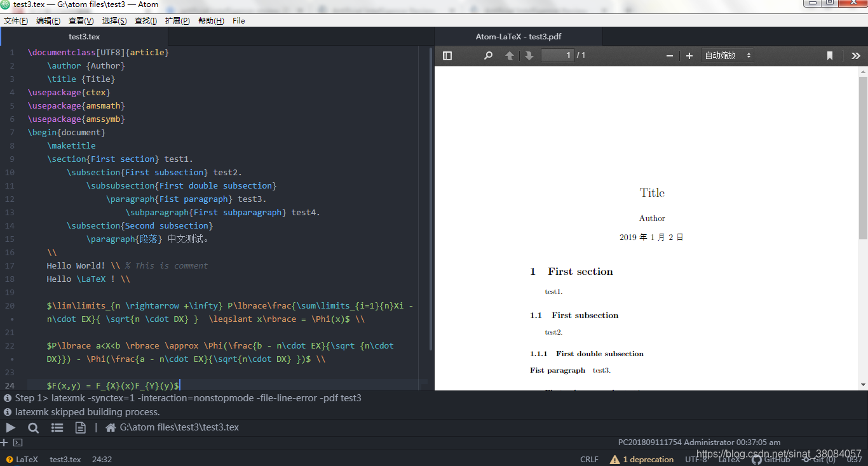868x466 pixels.
Task: Click line number 20 in gutter
Action: pyautogui.click(x=10, y=306)
